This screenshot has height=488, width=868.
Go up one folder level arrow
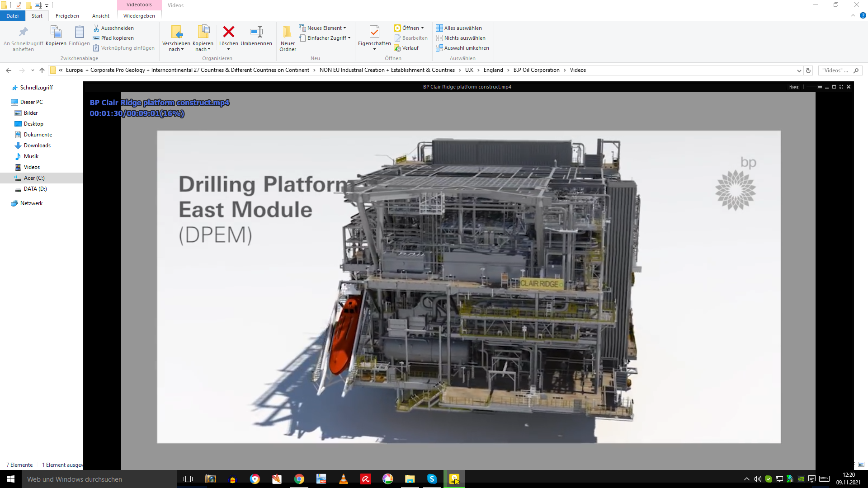pyautogui.click(x=42, y=70)
